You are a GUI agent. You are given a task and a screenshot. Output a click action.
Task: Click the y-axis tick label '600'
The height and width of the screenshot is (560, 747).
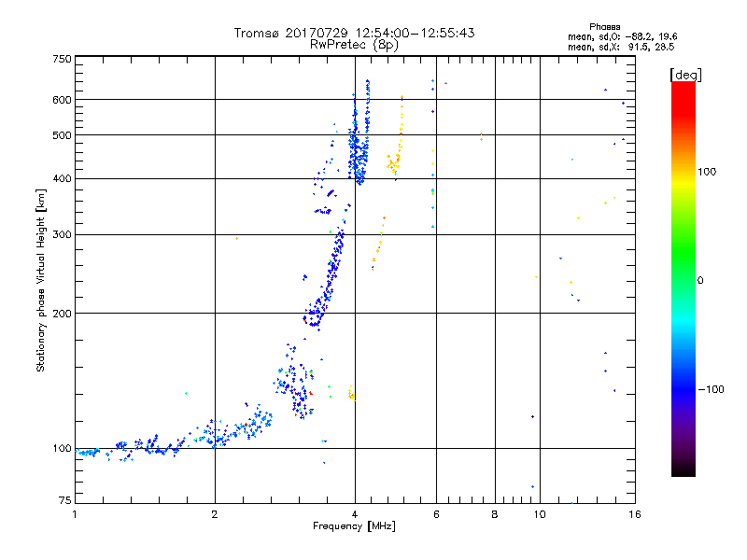pos(62,100)
